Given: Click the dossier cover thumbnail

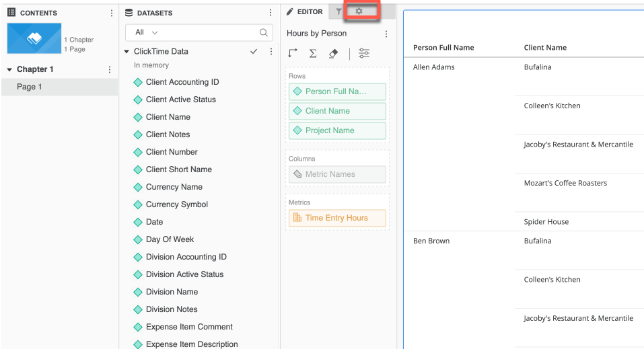Looking at the screenshot, I should point(34,38).
